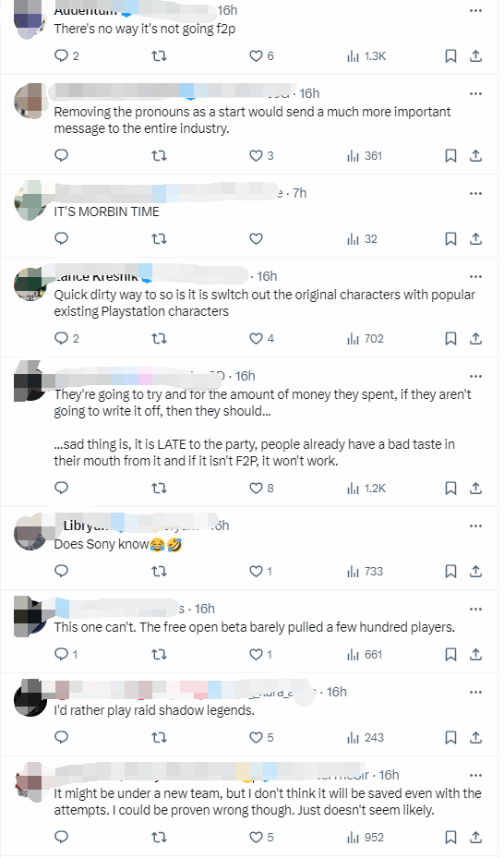View analytics showing 1.3K views

[x=366, y=55]
